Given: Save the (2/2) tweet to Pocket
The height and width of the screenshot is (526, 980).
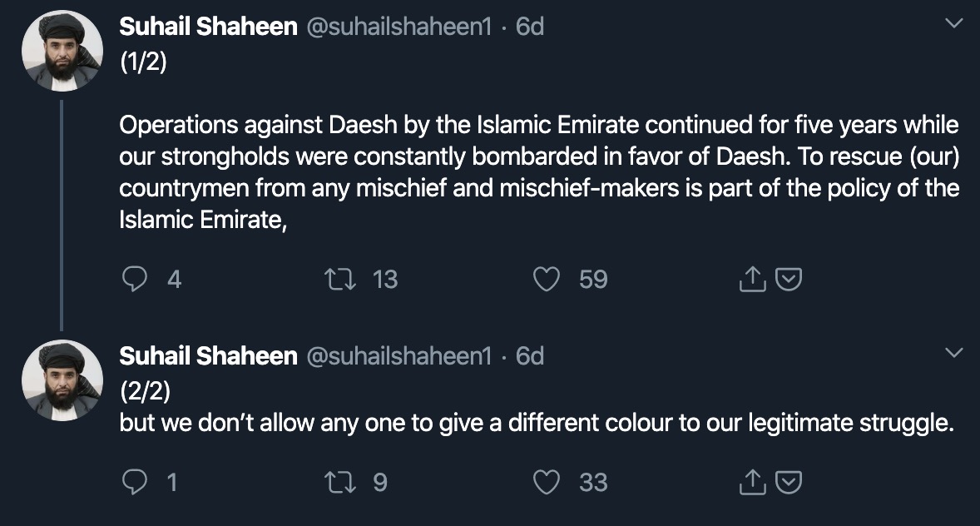Looking at the screenshot, I should (788, 482).
